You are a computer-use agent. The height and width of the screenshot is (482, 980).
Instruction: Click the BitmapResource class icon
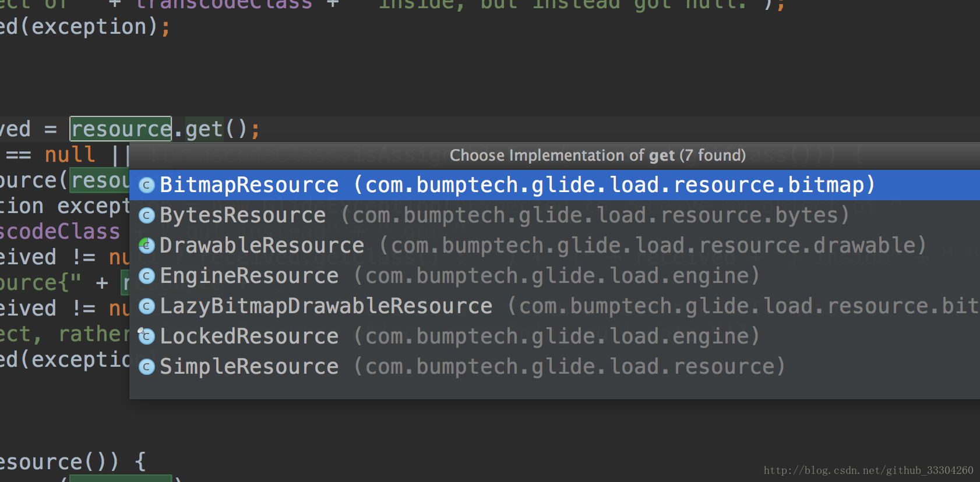(147, 185)
